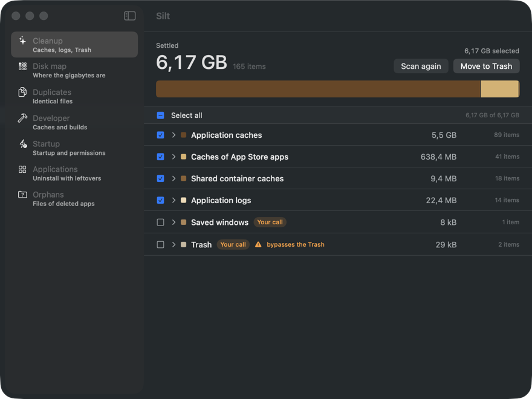
Task: Open the Duplicates section
Action: [74, 96]
